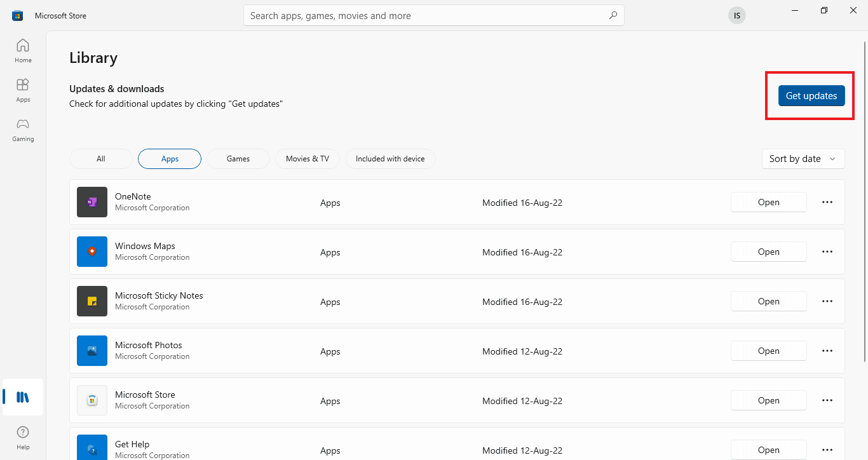Open options menu for Microsoft Photos
The width and height of the screenshot is (868, 460).
point(827,350)
